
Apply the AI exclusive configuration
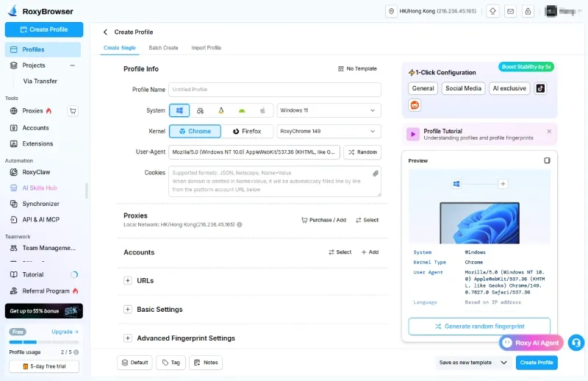click(509, 88)
